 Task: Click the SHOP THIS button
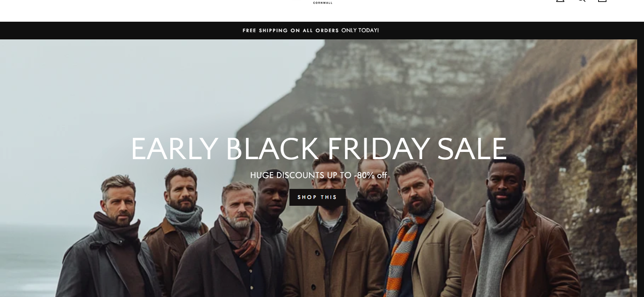pyautogui.click(x=318, y=197)
